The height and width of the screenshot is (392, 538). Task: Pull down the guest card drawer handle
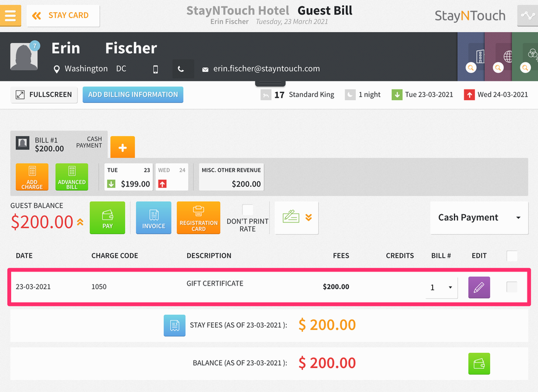(270, 84)
